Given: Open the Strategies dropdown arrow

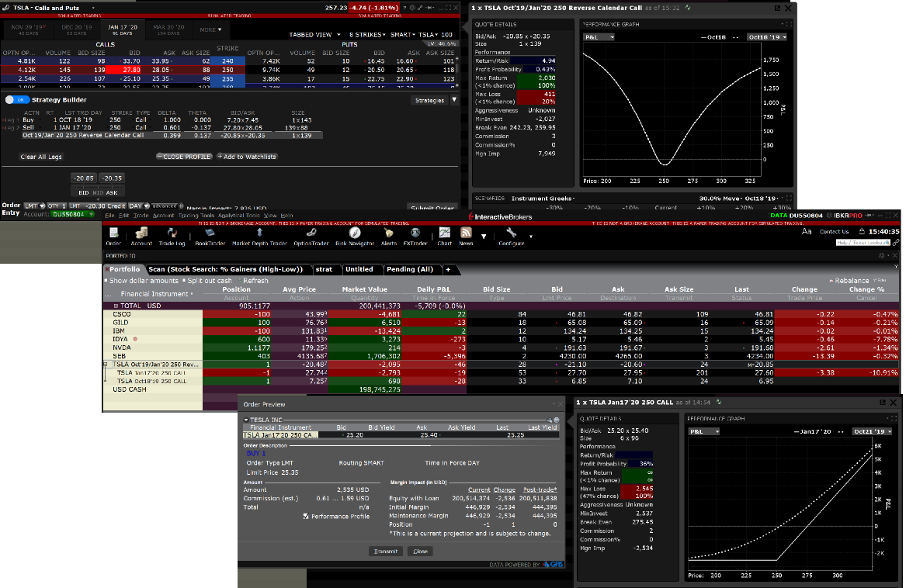Looking at the screenshot, I should click(454, 100).
